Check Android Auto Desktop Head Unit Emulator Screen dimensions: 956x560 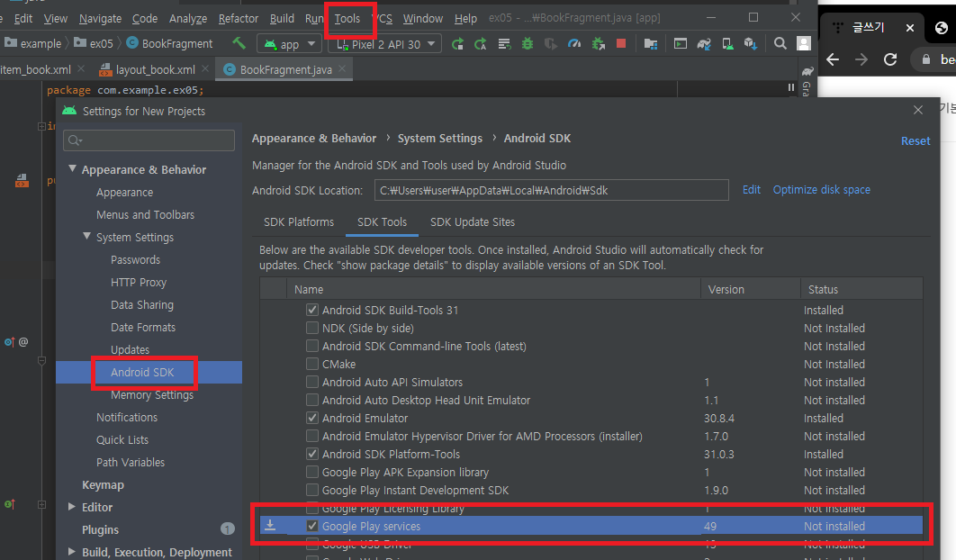click(x=312, y=400)
